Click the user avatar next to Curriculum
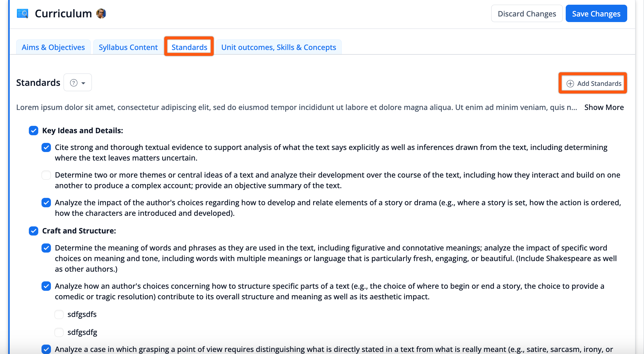 [101, 13]
